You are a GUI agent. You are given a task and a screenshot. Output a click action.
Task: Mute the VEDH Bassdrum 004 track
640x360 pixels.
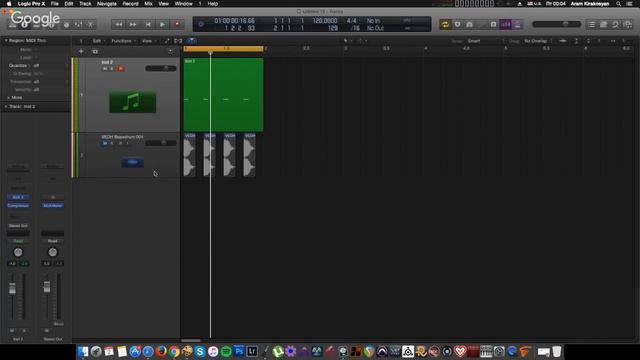click(x=104, y=143)
